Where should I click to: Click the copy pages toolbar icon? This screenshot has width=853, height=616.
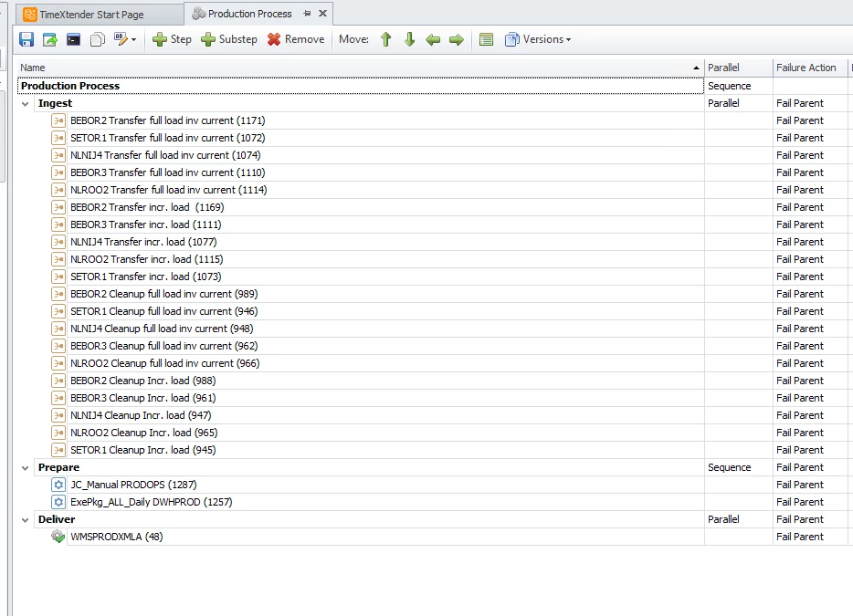click(x=98, y=39)
